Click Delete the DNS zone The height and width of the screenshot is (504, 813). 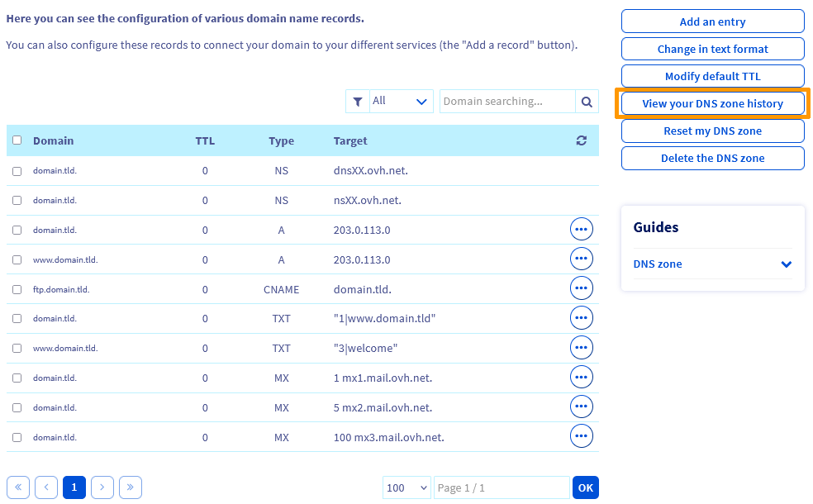point(711,158)
